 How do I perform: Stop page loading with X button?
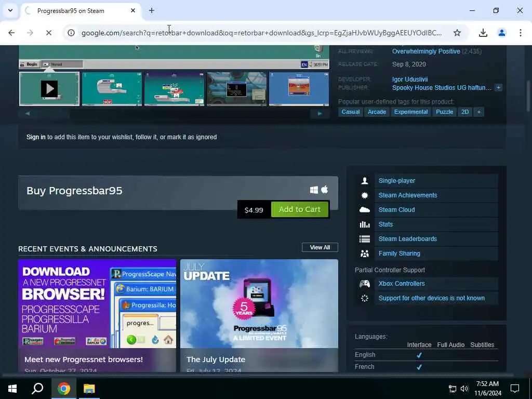click(48, 33)
